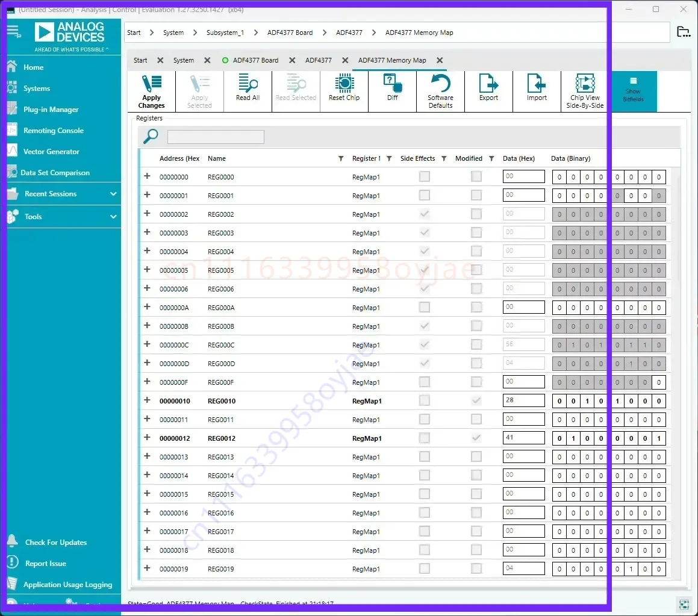Expand register row REG0005
The image size is (698, 616).
click(x=147, y=270)
